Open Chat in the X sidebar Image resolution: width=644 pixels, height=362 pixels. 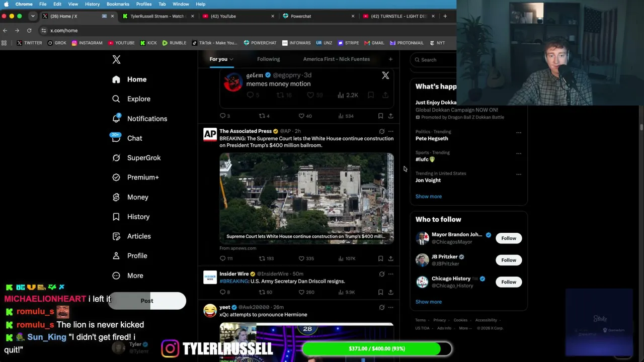[x=127, y=138]
